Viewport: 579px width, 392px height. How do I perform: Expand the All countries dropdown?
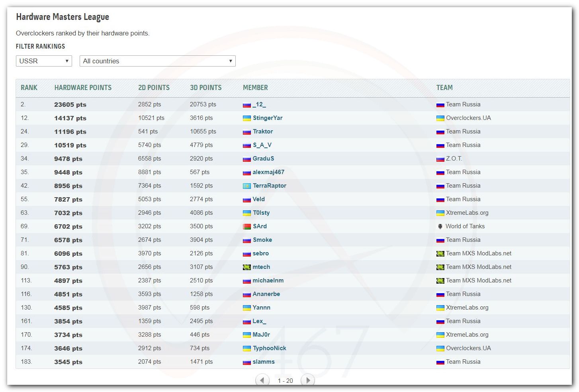pyautogui.click(x=157, y=61)
